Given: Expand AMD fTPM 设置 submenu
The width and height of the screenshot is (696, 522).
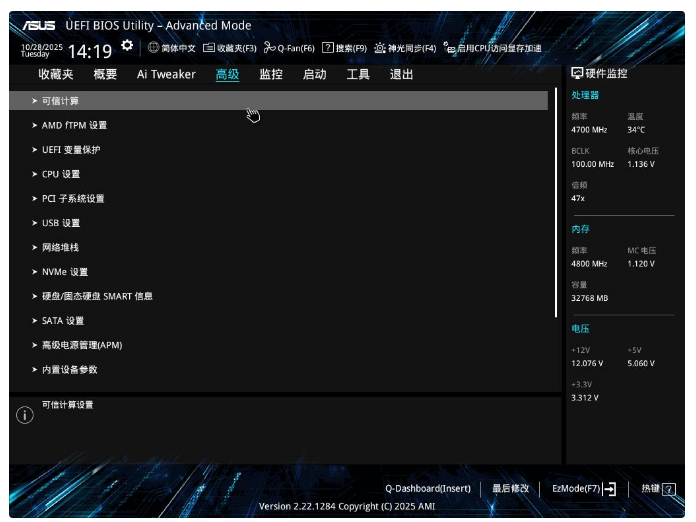Looking at the screenshot, I should tap(74, 126).
